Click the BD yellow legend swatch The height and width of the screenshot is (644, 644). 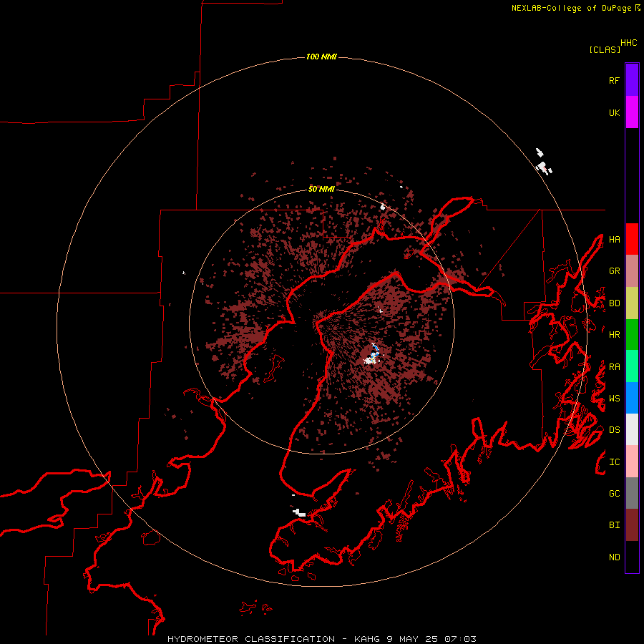point(632,303)
